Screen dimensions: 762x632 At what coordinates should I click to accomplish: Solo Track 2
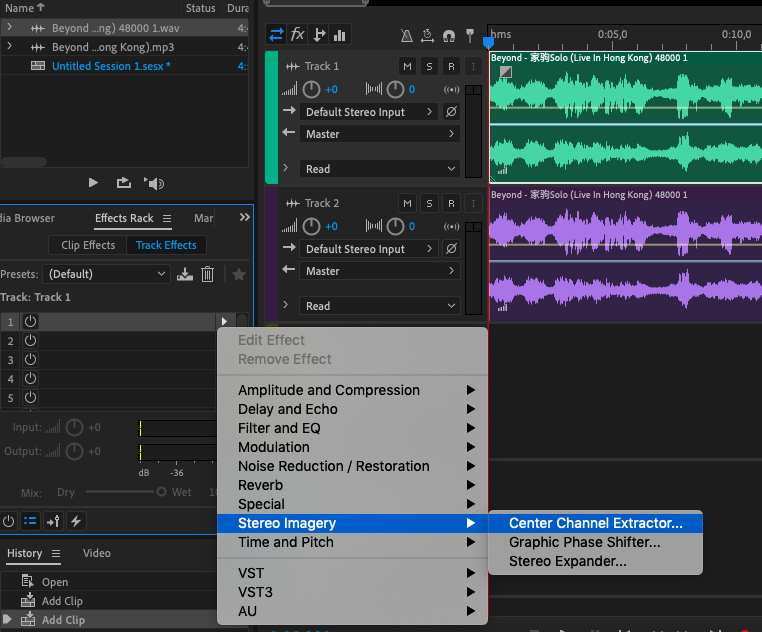(429, 203)
